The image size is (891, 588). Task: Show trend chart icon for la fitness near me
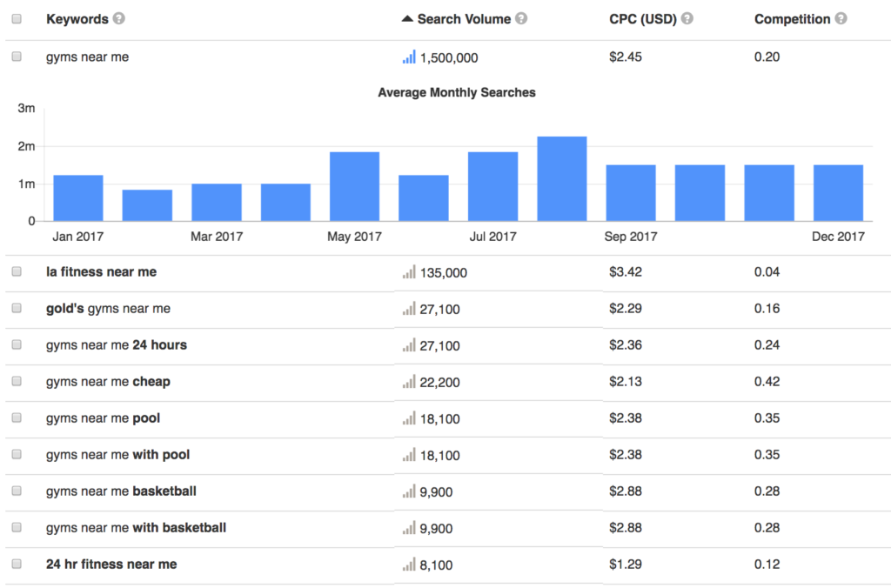coord(409,271)
